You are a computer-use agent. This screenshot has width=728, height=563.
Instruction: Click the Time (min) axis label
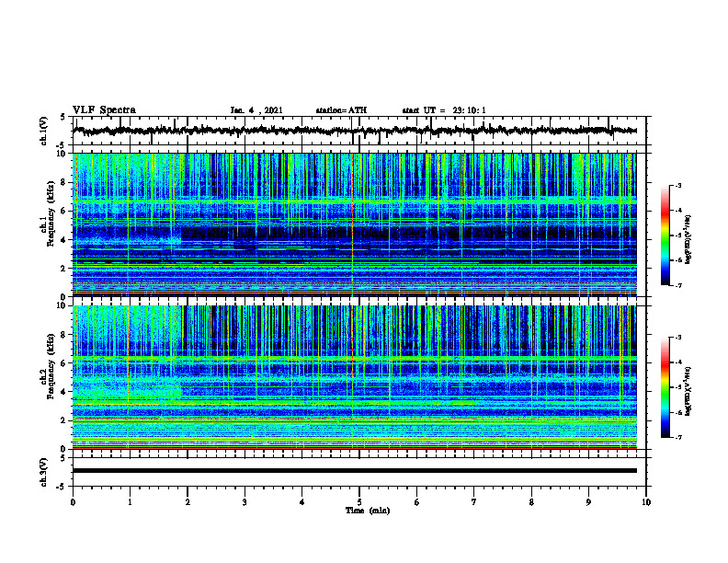[368, 511]
